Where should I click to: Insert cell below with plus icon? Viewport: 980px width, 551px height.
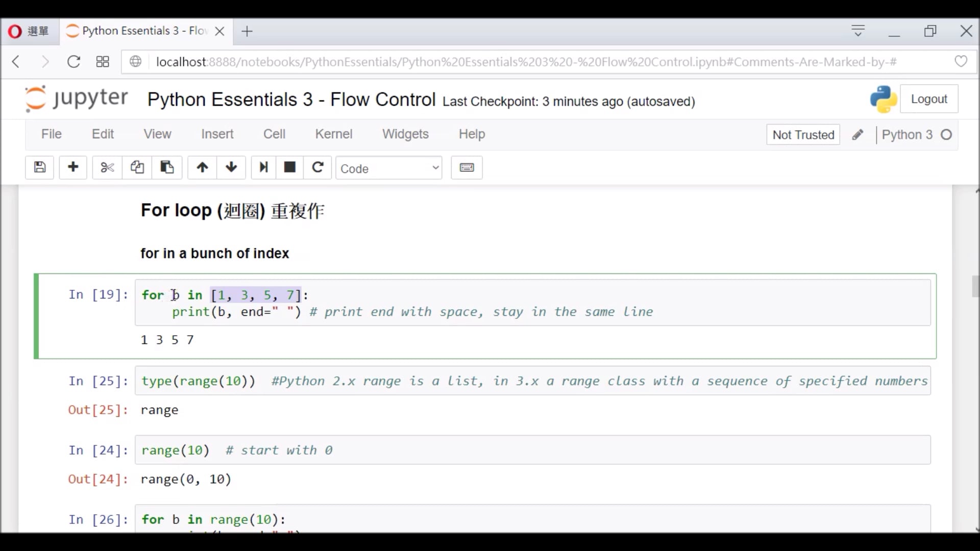pyautogui.click(x=73, y=167)
